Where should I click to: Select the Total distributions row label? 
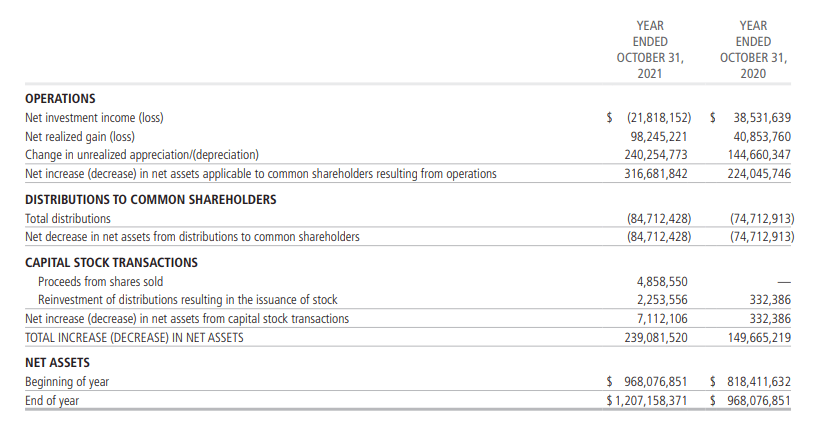click(68, 219)
